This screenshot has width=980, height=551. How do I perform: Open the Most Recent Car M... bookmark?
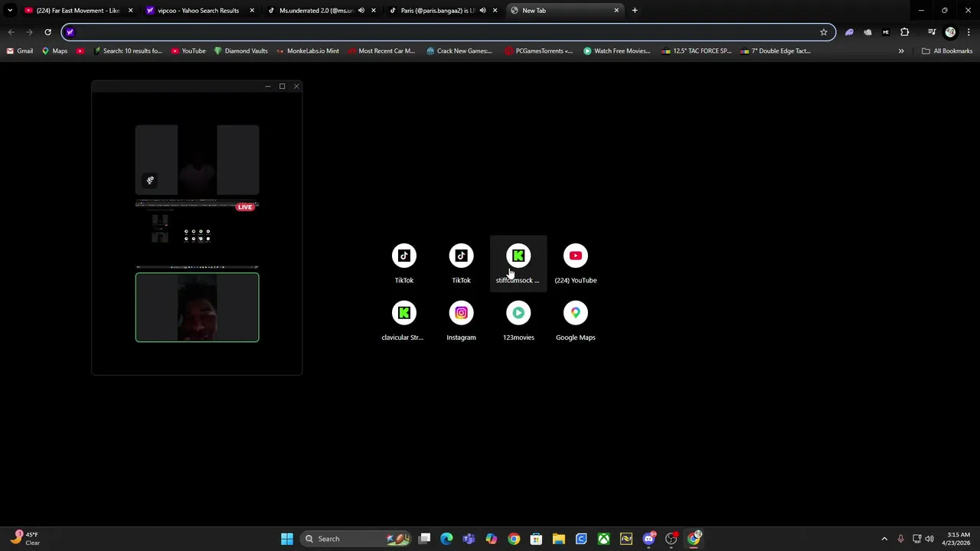(x=381, y=51)
